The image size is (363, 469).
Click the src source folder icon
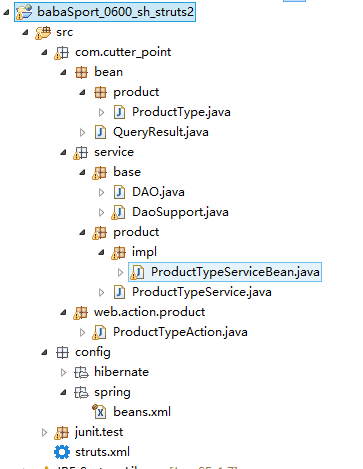click(43, 33)
